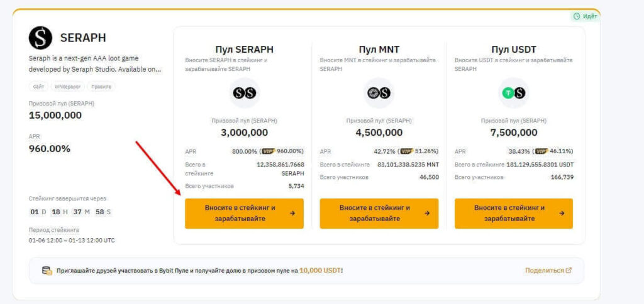Click the SERAPH project logo
Viewport: 644px width, 304px height.
(40, 38)
